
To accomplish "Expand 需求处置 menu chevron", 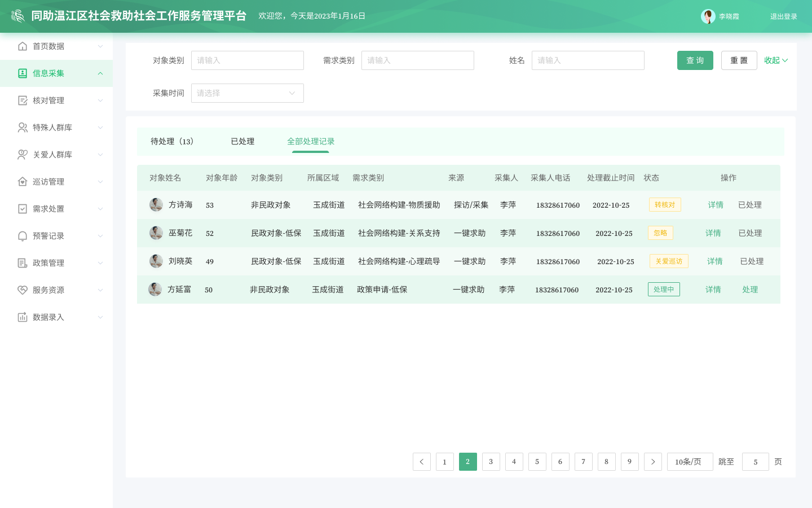I will click(x=100, y=209).
